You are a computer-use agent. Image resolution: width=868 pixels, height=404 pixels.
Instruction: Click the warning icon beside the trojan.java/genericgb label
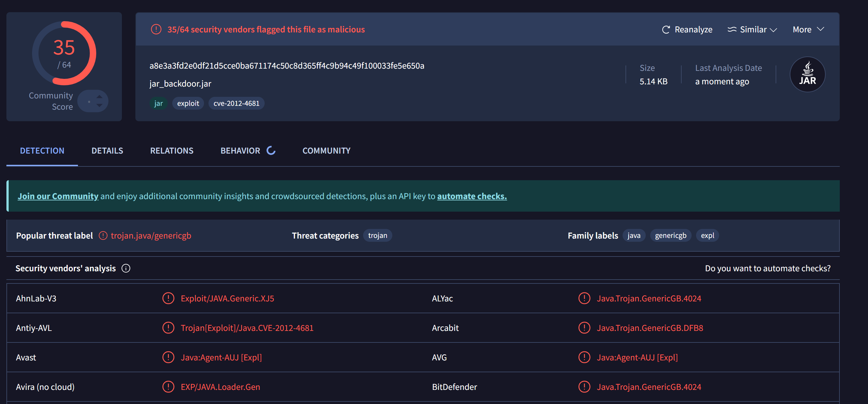103,236
